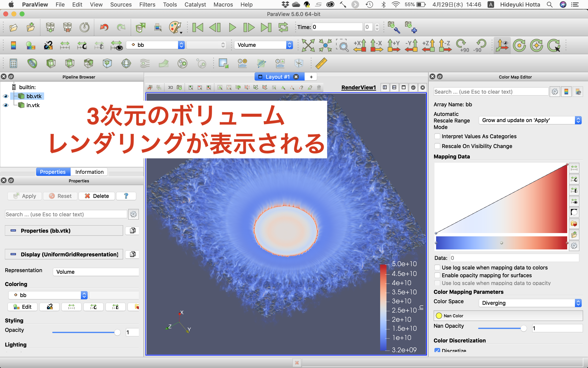Click the Threshold filter icon

pyautogui.click(x=88, y=63)
